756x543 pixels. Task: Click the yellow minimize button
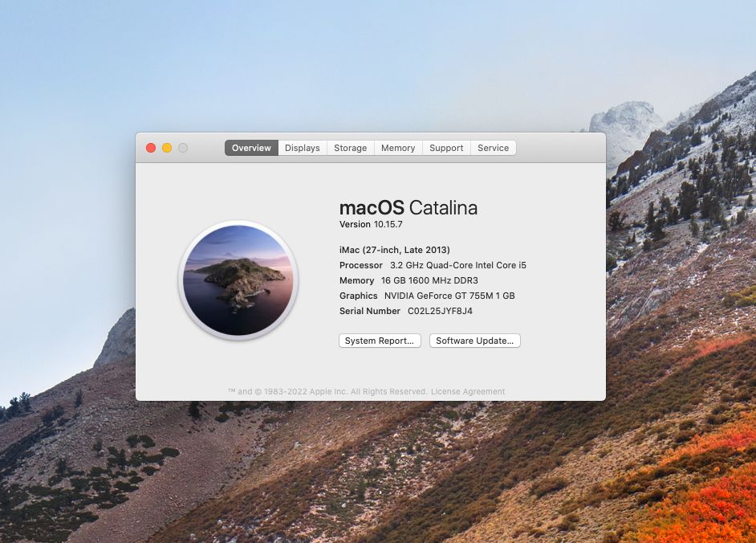pos(166,148)
